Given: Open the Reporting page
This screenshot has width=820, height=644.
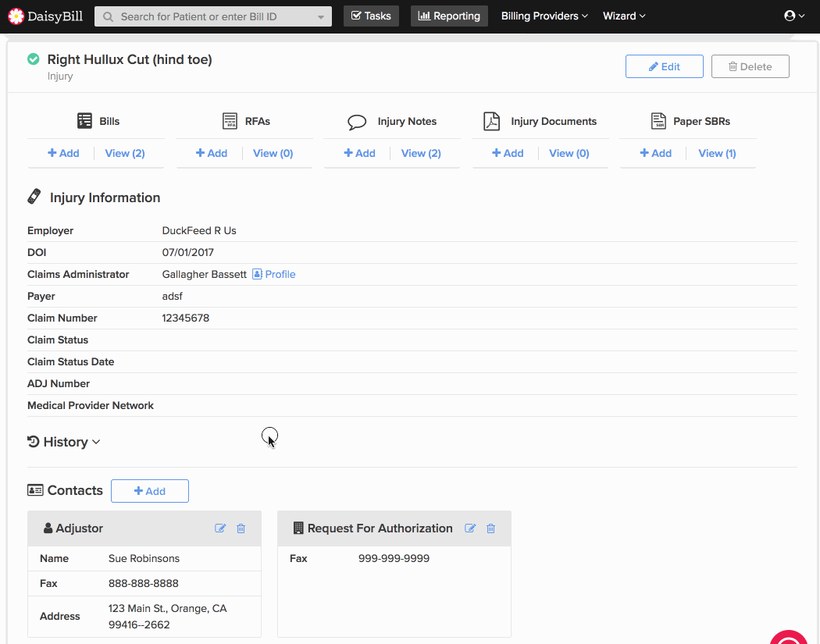Looking at the screenshot, I should point(449,16).
